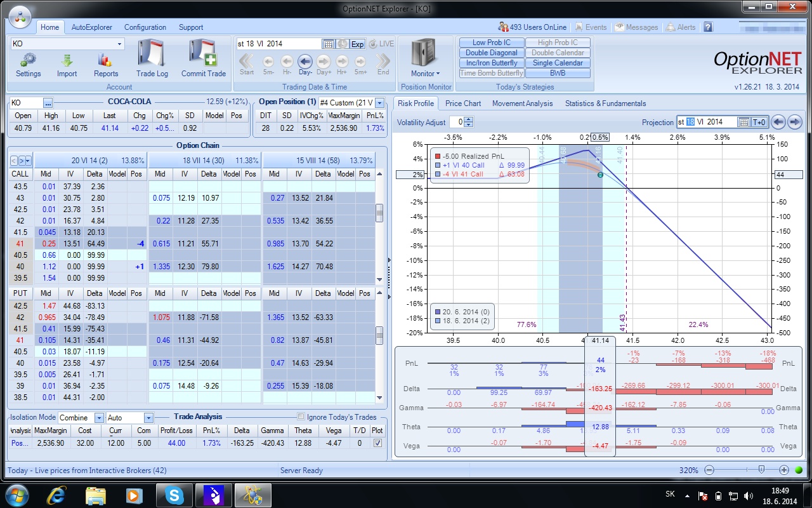This screenshot has height=508, width=812.
Task: Click the option chain expiry selector arrow
Action: (x=28, y=161)
